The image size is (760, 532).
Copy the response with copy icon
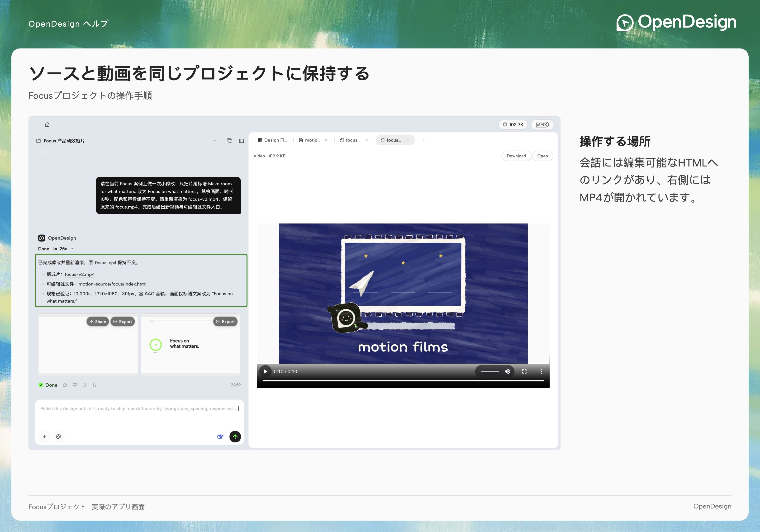click(x=85, y=385)
